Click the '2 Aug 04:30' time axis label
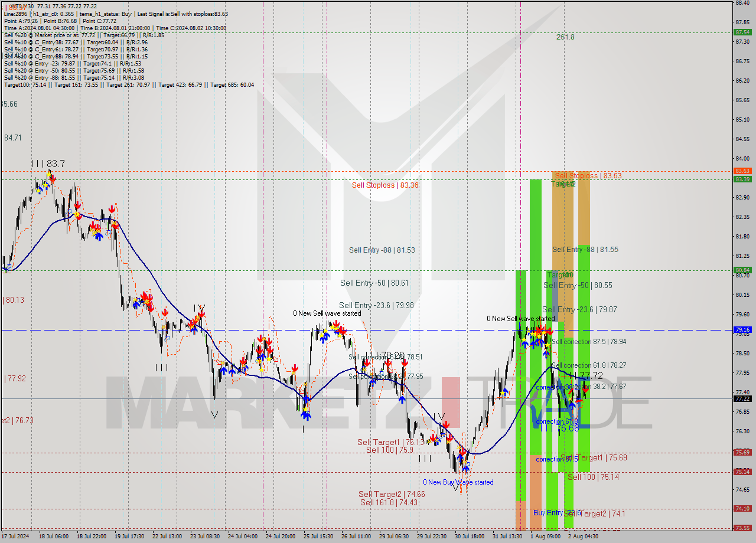The image size is (756, 543). coord(583,537)
